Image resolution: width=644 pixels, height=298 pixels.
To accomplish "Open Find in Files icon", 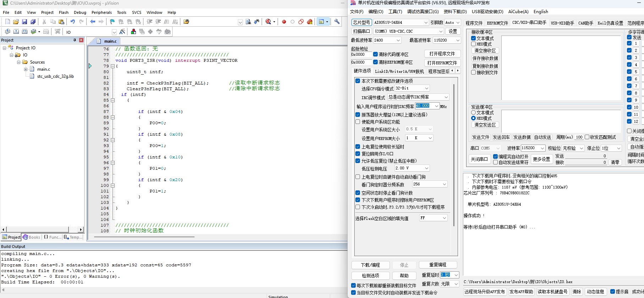I will [x=186, y=22].
